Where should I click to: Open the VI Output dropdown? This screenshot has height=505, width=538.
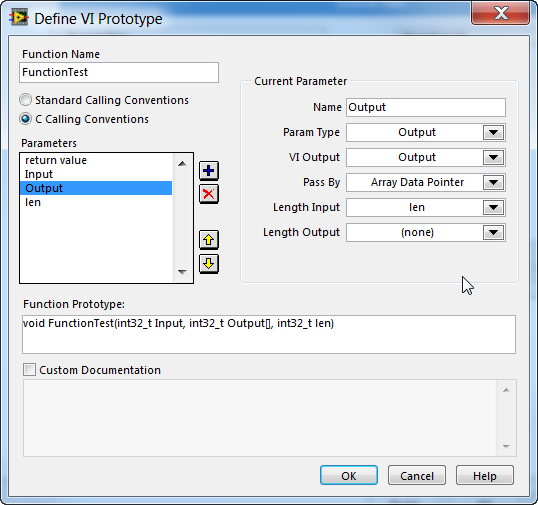click(493, 157)
